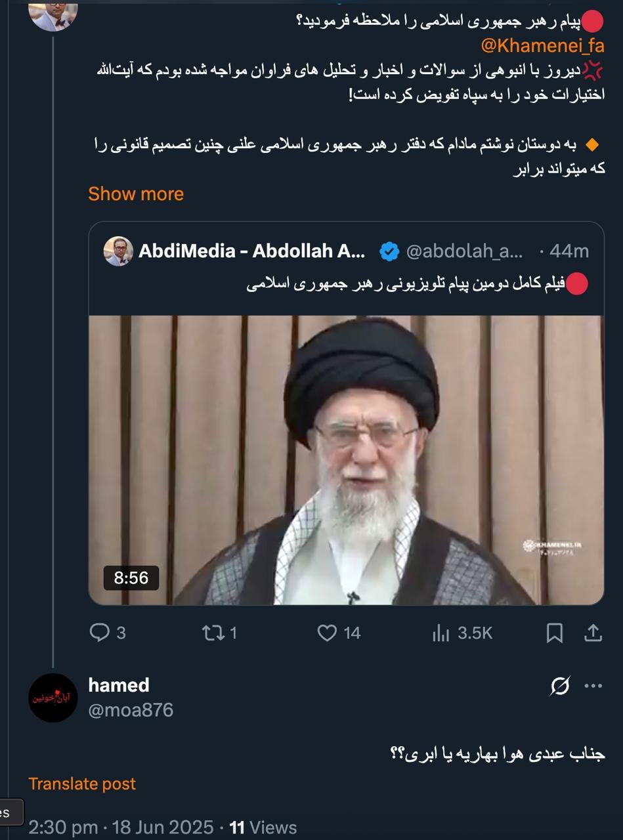Open the @Khamenei_fa mention
The height and width of the screenshot is (840, 623).
pos(542,46)
